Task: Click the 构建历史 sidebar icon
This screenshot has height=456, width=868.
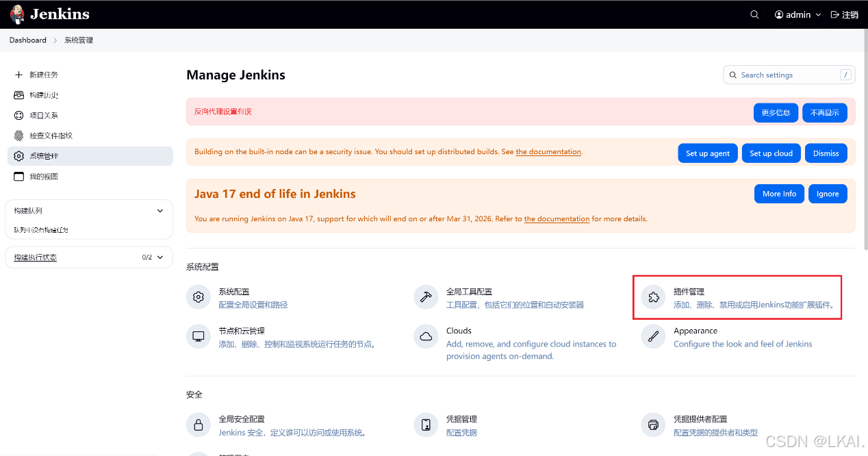Action: coord(18,95)
